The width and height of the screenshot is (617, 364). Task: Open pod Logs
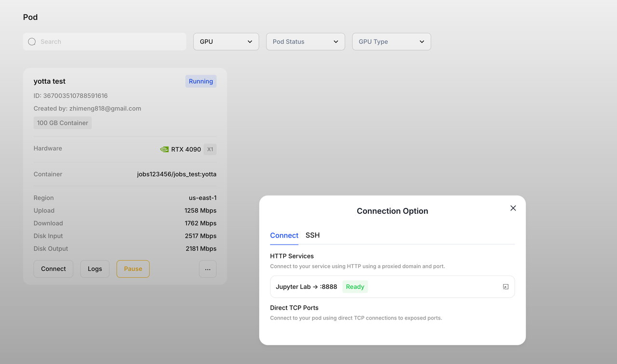coord(95,269)
